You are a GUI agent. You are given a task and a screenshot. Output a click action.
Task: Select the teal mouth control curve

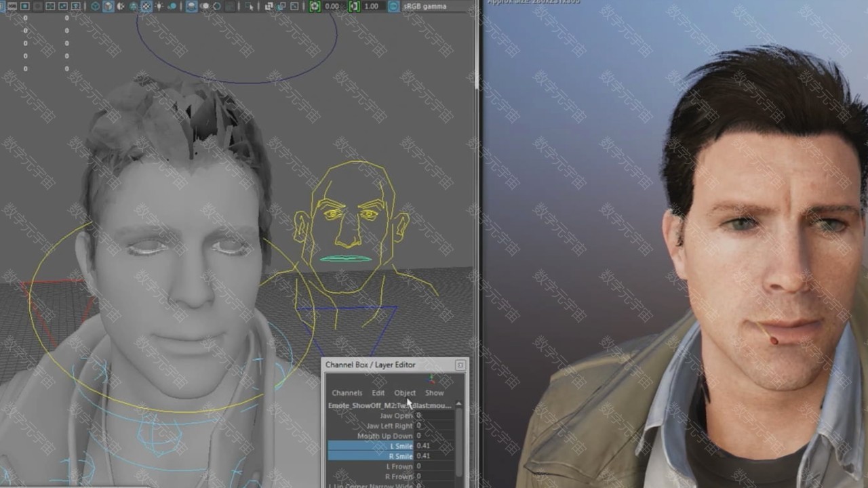coord(346,259)
